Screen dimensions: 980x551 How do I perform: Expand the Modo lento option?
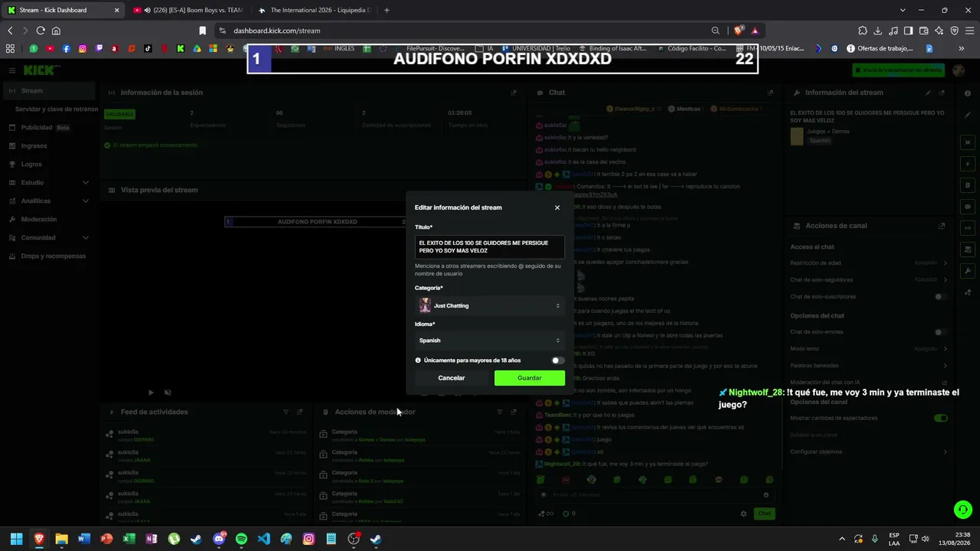pyautogui.click(x=869, y=348)
